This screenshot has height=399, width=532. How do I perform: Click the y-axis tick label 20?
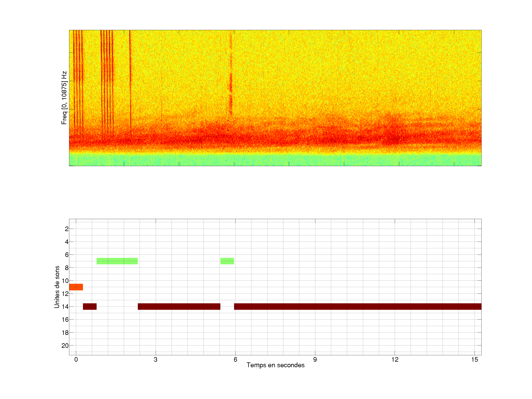65,346
